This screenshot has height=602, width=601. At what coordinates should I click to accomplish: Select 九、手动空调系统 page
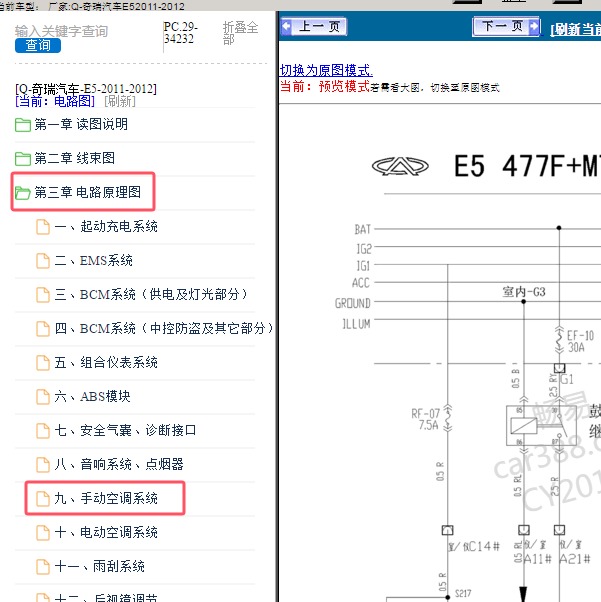tap(106, 498)
